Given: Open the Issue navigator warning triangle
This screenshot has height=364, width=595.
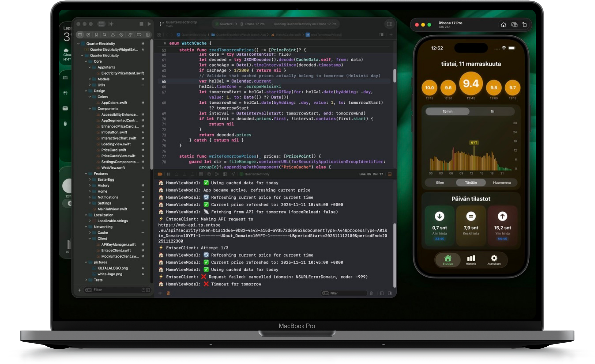Looking at the screenshot, I should tap(113, 35).
